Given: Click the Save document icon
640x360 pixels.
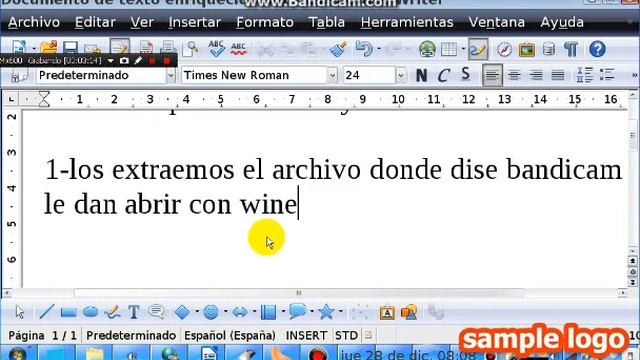Looking at the screenshot, I should pyautogui.click(x=70, y=48).
